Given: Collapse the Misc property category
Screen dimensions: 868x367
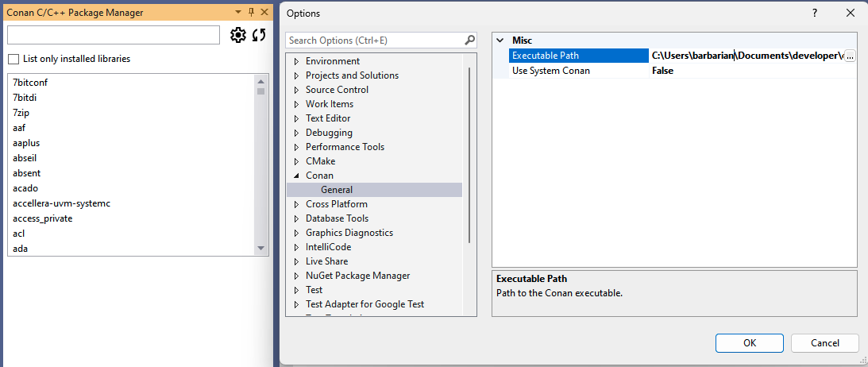Looking at the screenshot, I should pyautogui.click(x=500, y=41).
